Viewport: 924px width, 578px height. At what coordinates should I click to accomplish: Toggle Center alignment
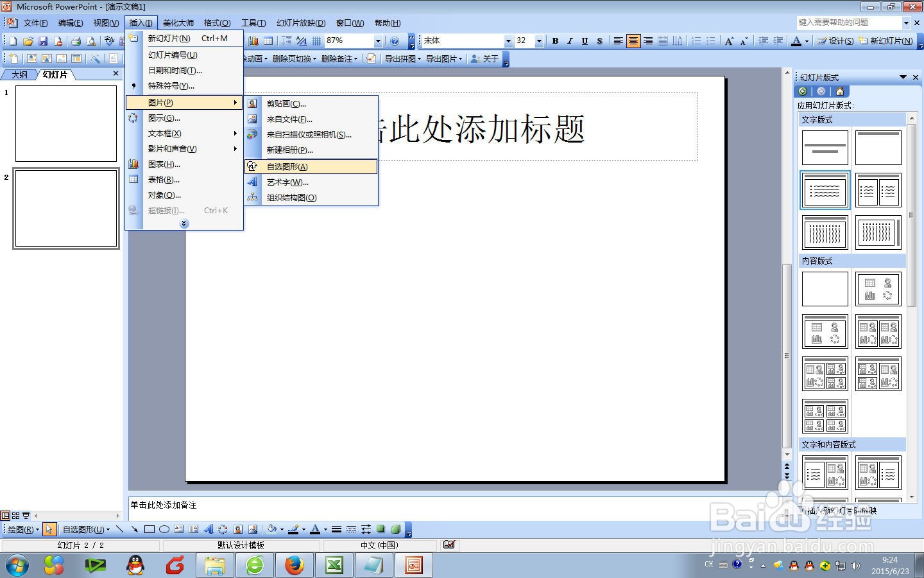[x=633, y=41]
